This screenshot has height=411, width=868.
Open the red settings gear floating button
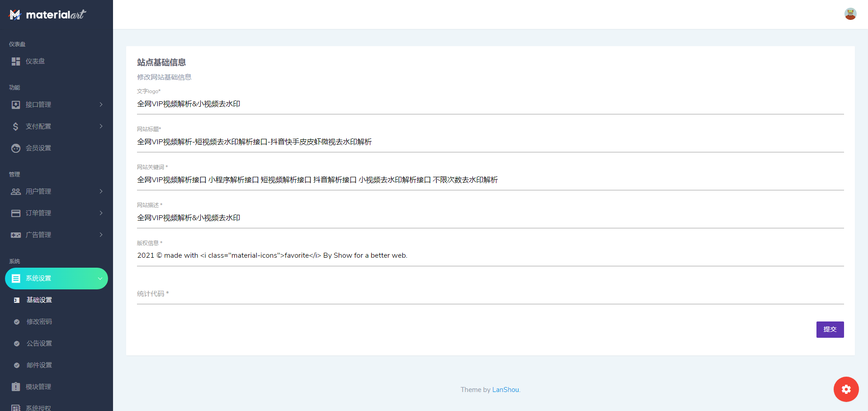(846, 389)
